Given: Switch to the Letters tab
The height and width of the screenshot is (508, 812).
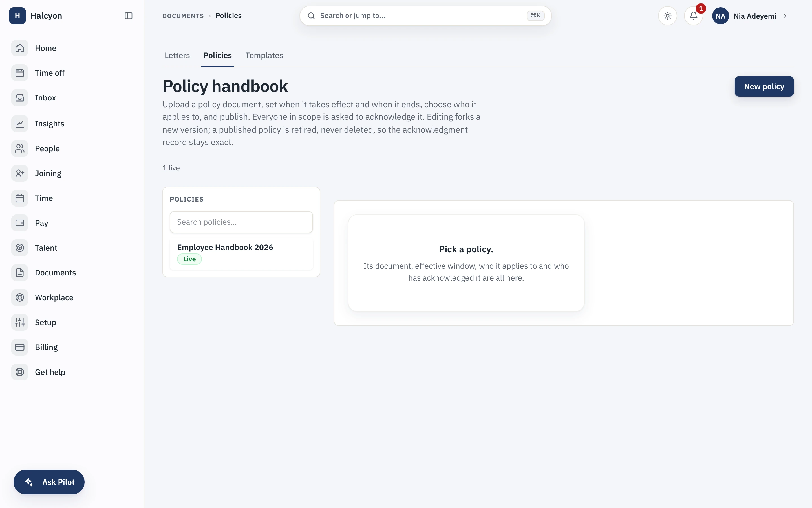Looking at the screenshot, I should (x=177, y=55).
